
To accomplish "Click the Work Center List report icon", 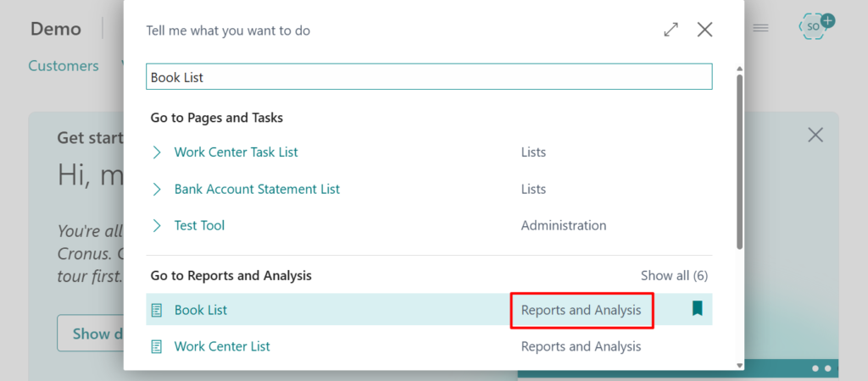I will (157, 347).
